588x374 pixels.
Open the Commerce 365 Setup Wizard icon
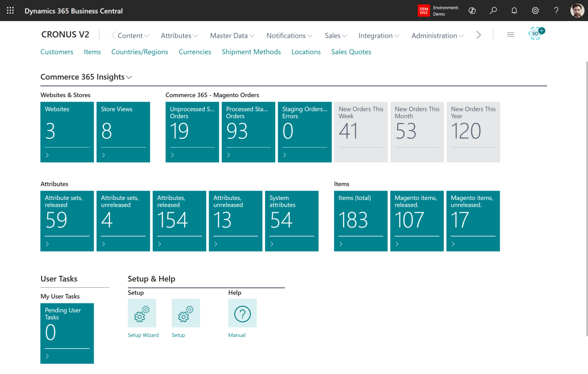coord(142,313)
